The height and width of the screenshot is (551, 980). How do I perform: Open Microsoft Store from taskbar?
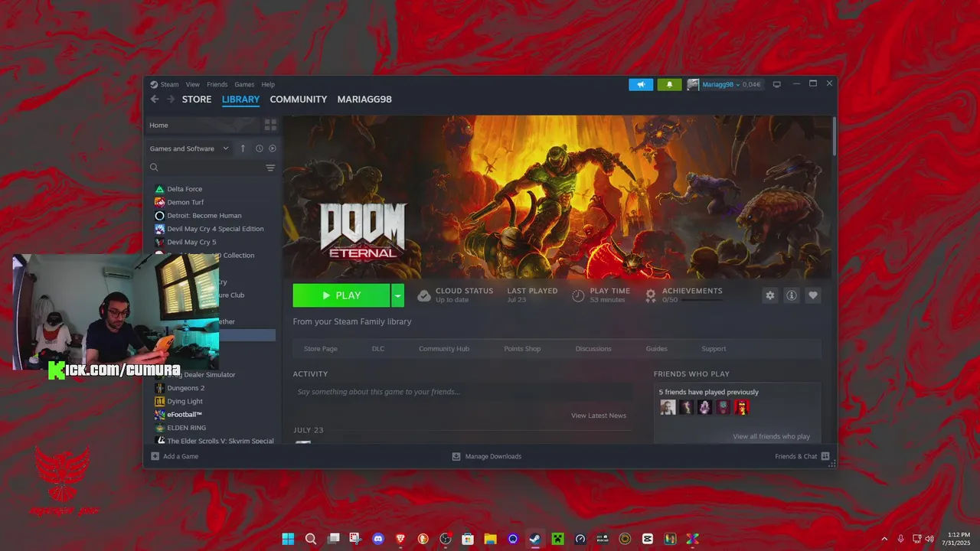coord(468,539)
